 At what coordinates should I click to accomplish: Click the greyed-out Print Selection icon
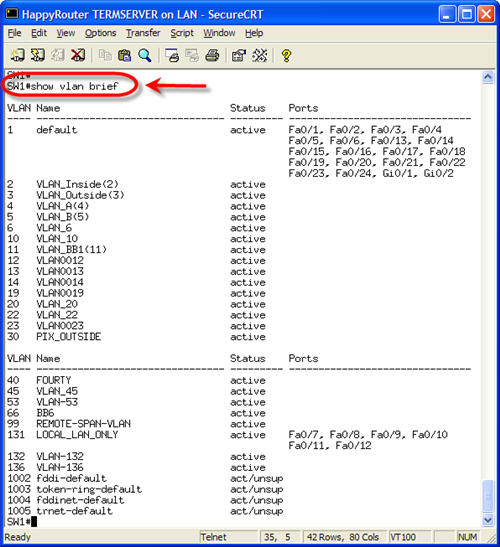(x=192, y=55)
